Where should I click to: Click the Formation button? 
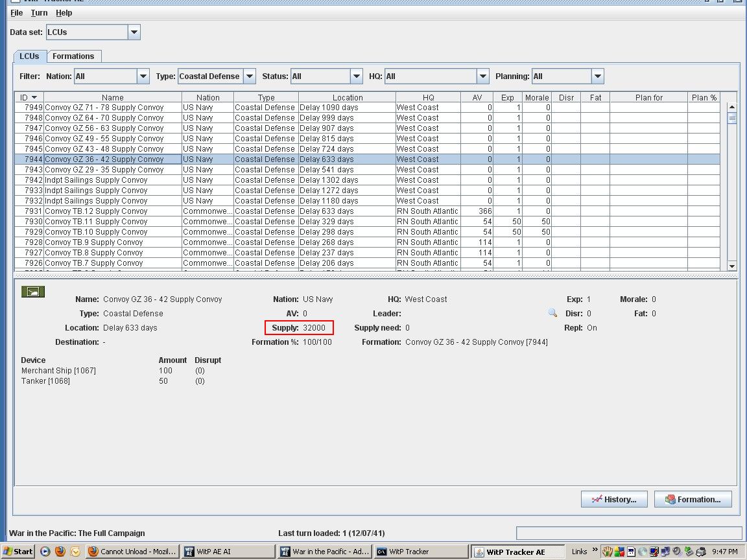click(693, 499)
